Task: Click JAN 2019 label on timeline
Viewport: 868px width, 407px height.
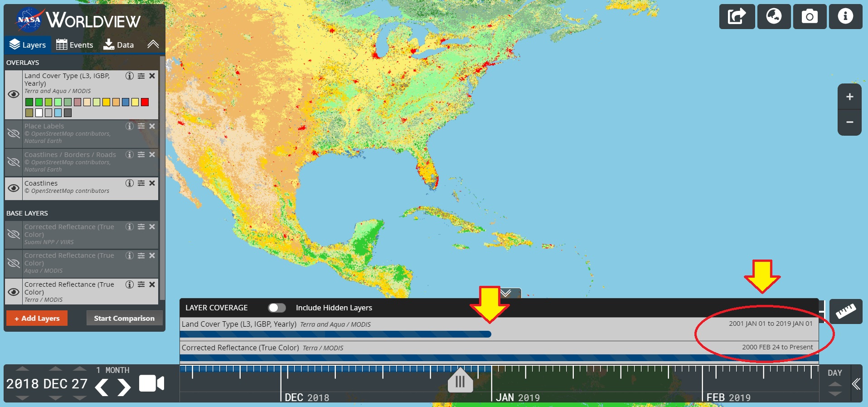Action: [x=518, y=397]
